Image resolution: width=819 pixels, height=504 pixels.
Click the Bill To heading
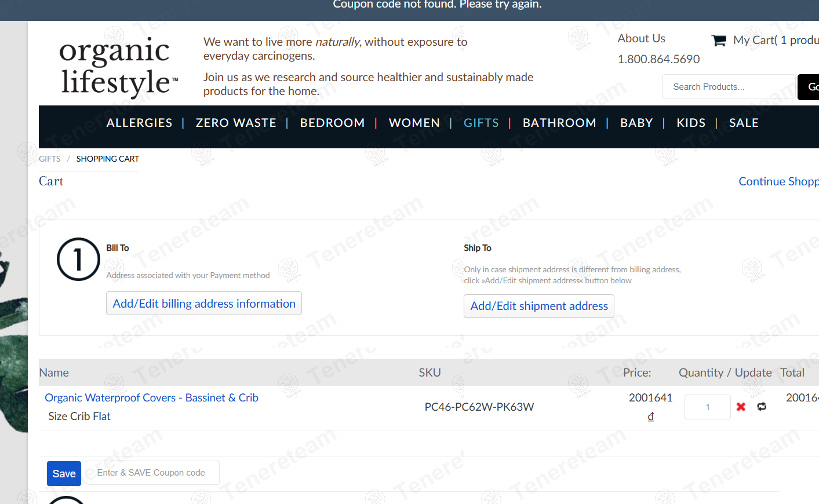point(118,248)
